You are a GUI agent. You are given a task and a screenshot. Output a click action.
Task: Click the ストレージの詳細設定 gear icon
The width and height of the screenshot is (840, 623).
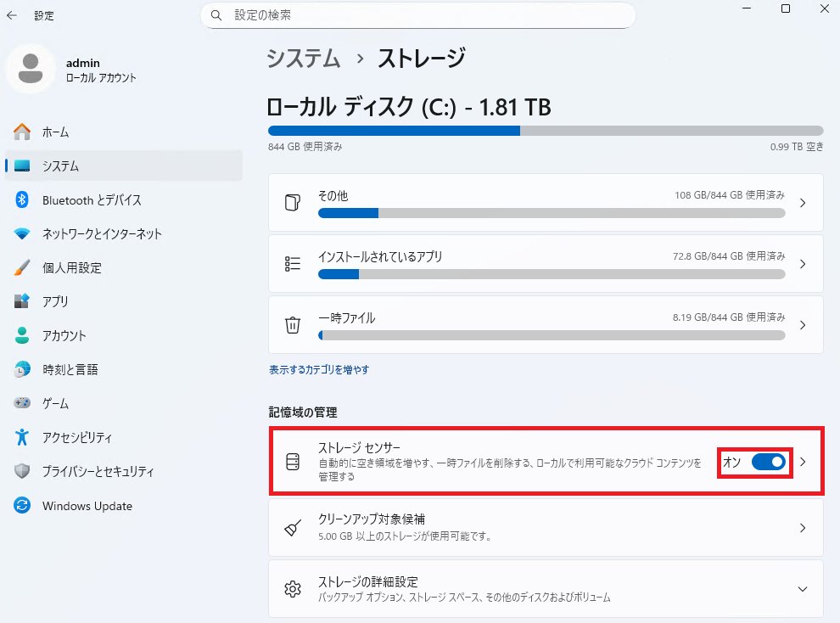[293, 589]
